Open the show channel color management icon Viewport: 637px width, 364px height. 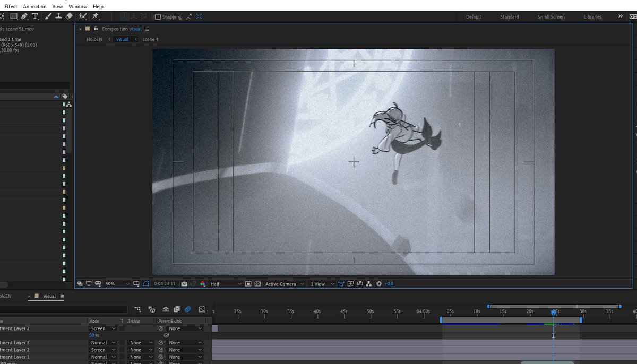point(203,284)
